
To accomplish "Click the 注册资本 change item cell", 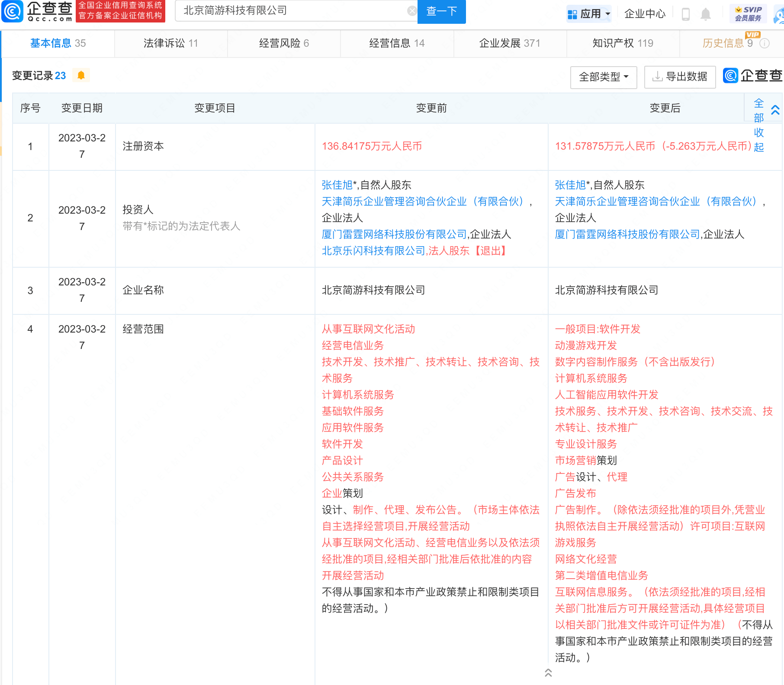I will click(215, 147).
